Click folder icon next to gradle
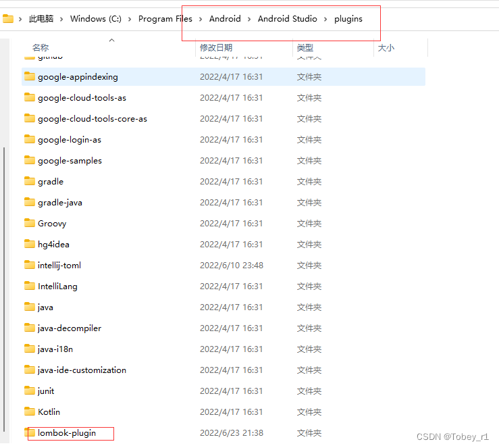 30,181
